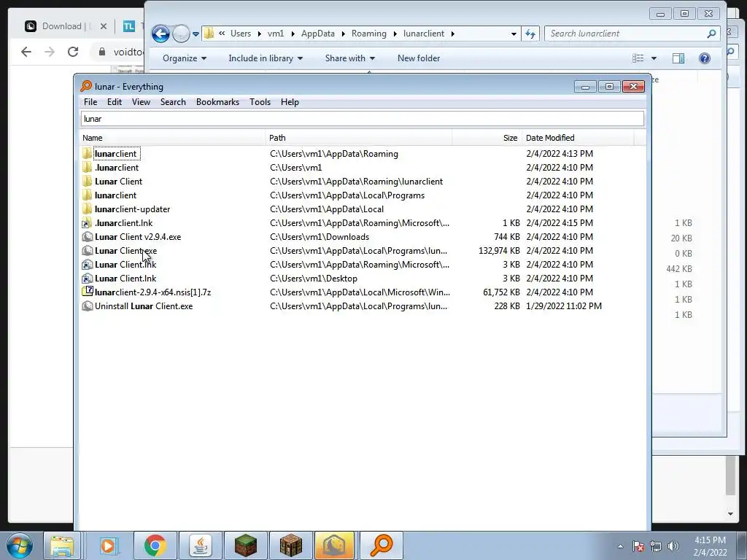Select Uninstall Lunar Client.exe row
This screenshot has height=560, width=747.
click(362, 306)
